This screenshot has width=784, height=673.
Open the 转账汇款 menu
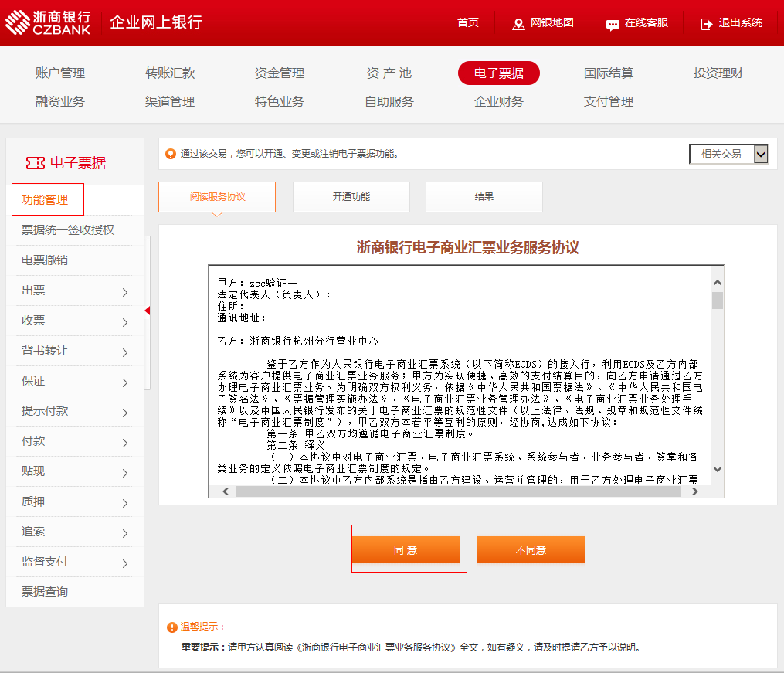[170, 73]
